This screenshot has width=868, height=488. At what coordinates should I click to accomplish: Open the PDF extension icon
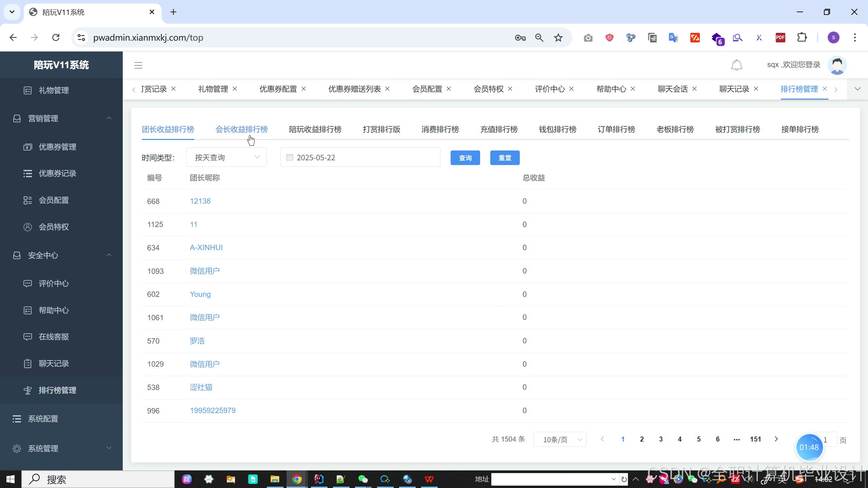[781, 38]
